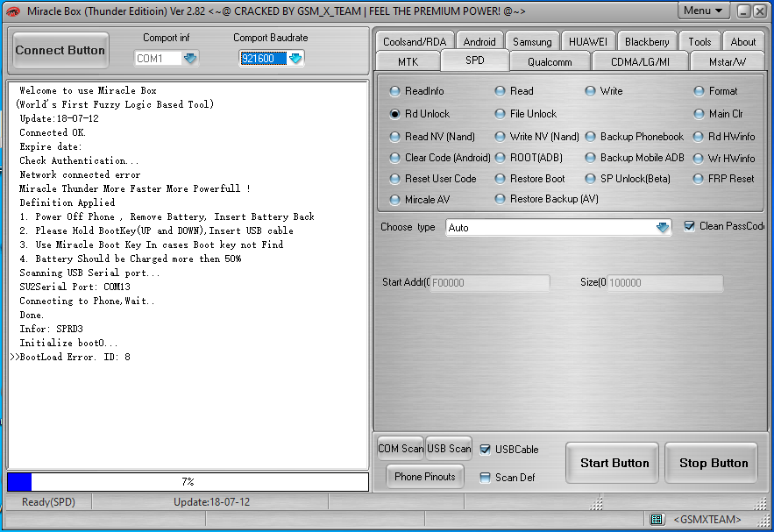Screen dimensions: 774x532
Task: Switch to the HUAWEI tab
Action: tap(588, 42)
